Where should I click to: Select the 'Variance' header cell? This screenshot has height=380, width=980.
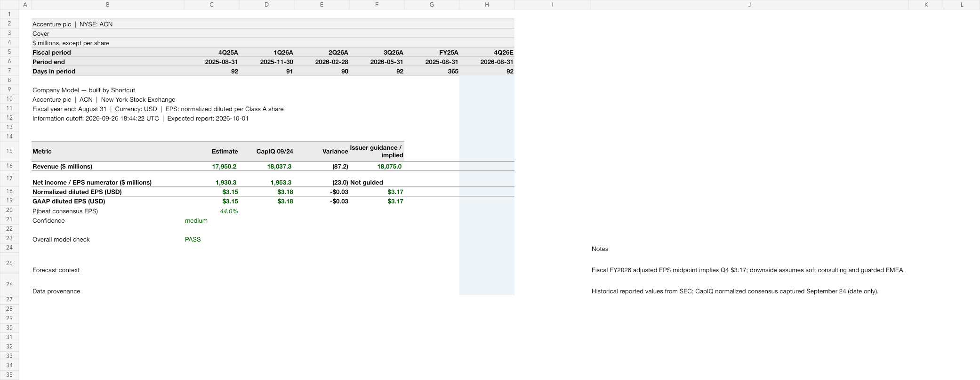click(x=322, y=151)
